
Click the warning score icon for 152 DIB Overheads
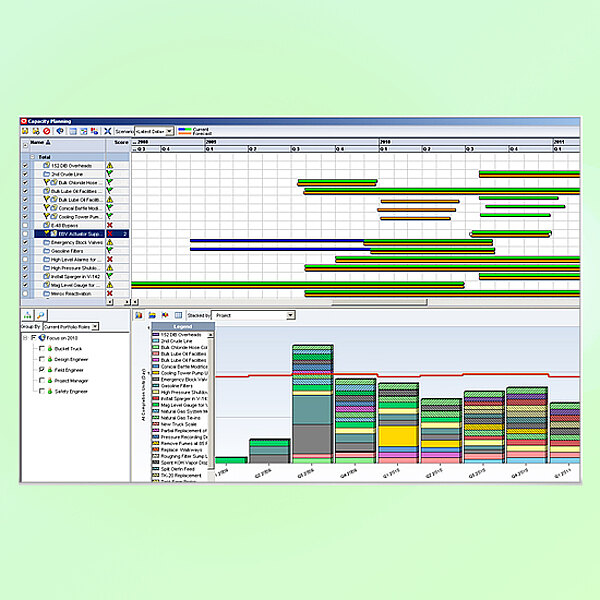pos(110,165)
